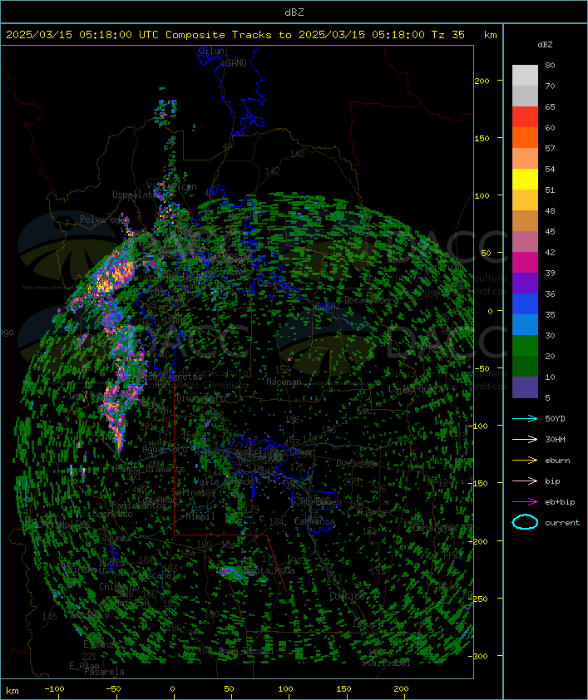Click the Pampa_Diamante map label

tap(150, 469)
